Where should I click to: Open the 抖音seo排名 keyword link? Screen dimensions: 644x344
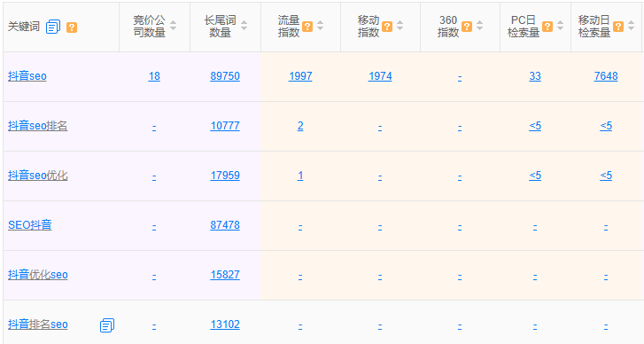pyautogui.click(x=38, y=126)
